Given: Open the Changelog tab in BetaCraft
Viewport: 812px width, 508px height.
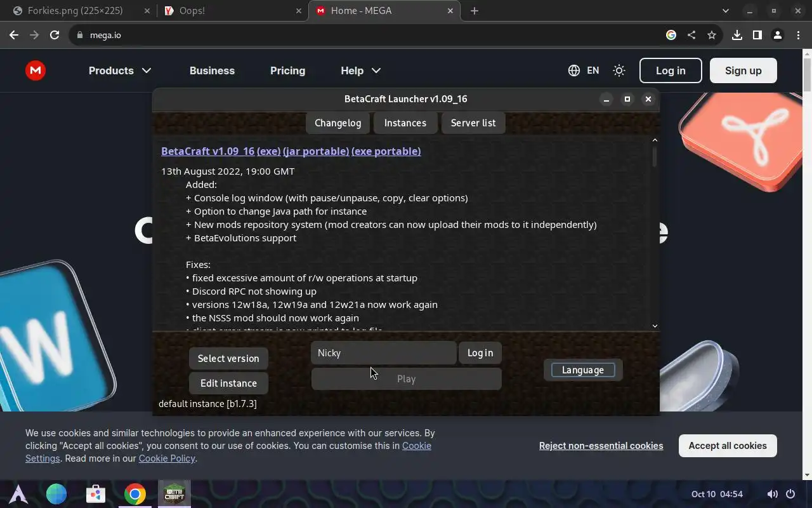Looking at the screenshot, I should (x=337, y=123).
